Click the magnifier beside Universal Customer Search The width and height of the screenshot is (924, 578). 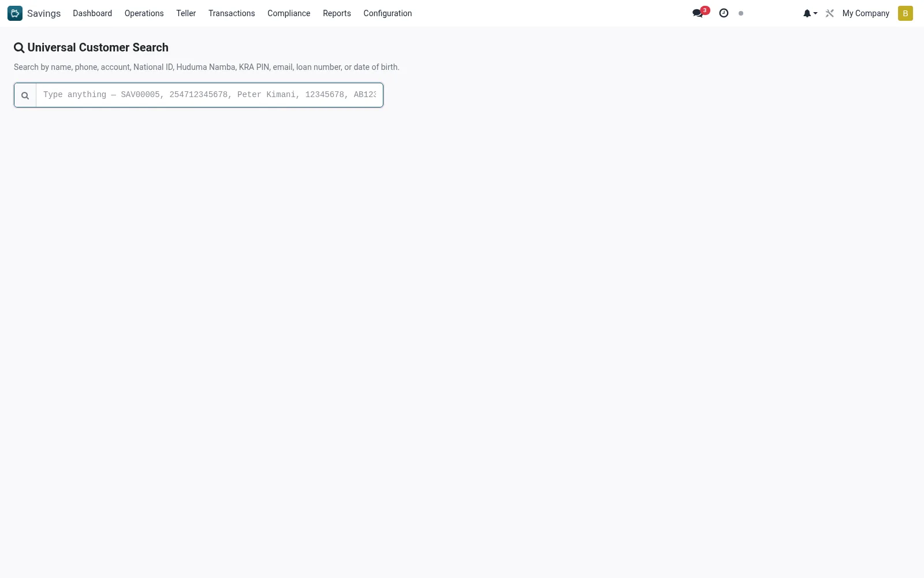[x=19, y=48]
